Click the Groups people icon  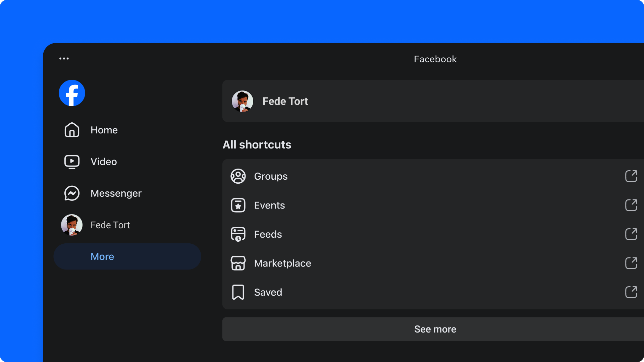238,176
